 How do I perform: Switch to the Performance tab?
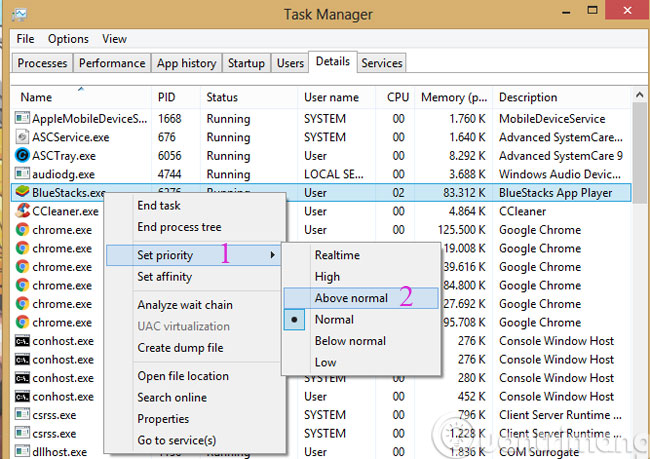111,63
